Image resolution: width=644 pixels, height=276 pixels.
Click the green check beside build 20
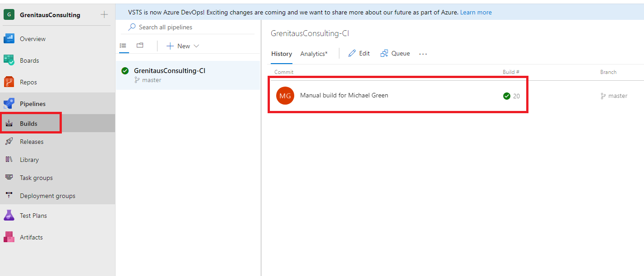click(506, 96)
